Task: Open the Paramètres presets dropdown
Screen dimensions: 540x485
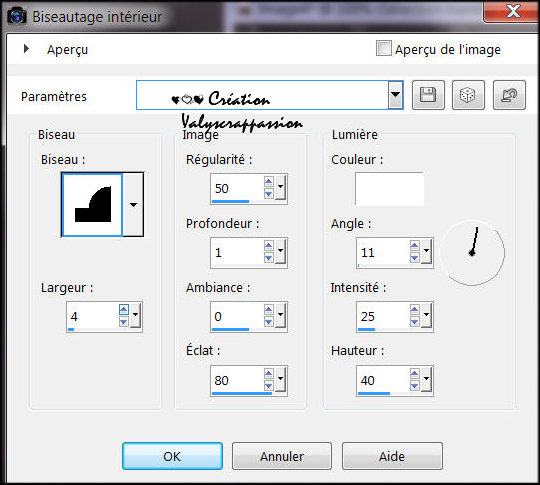Action: click(x=395, y=95)
